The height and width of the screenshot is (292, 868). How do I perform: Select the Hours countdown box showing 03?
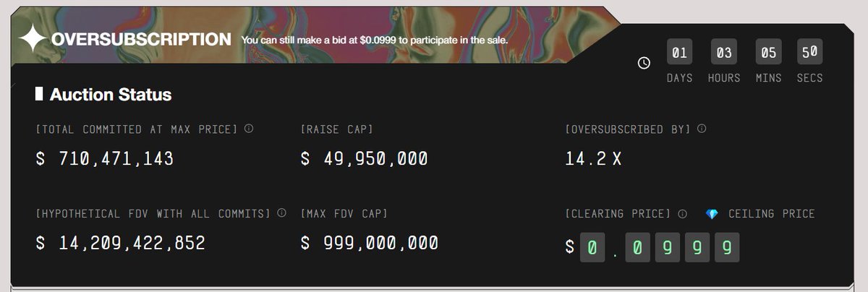pos(724,52)
